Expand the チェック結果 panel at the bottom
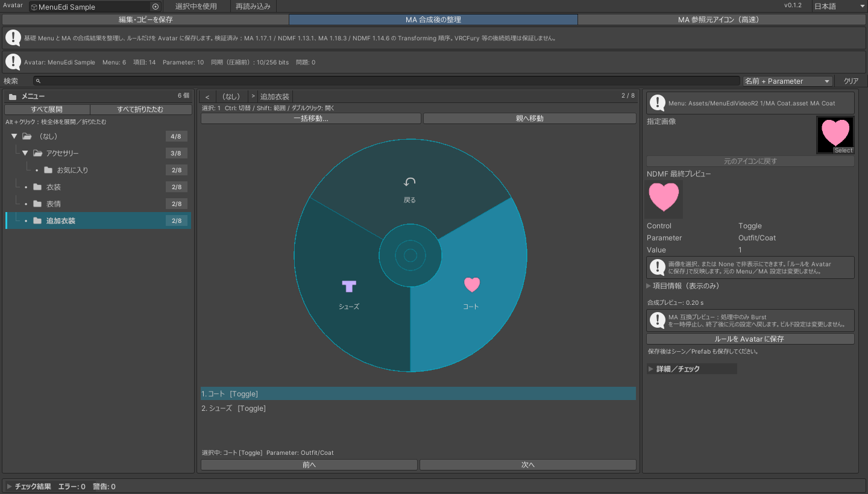868x494 pixels. pyautogui.click(x=10, y=486)
